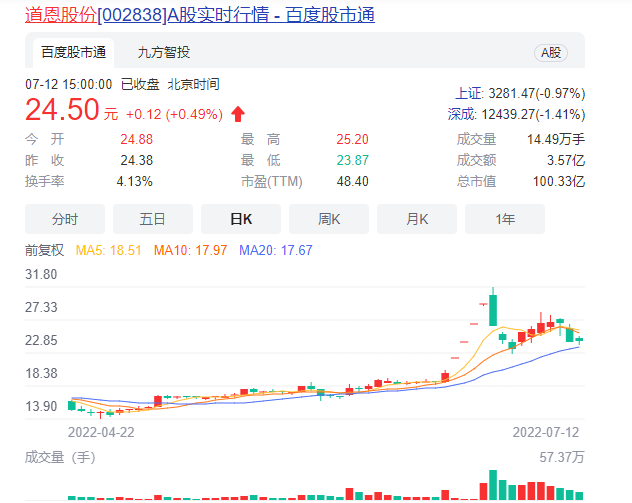Click the 总市值 value 100.33亿
Image resolution: width=632 pixels, height=503 pixels.
pyautogui.click(x=559, y=181)
